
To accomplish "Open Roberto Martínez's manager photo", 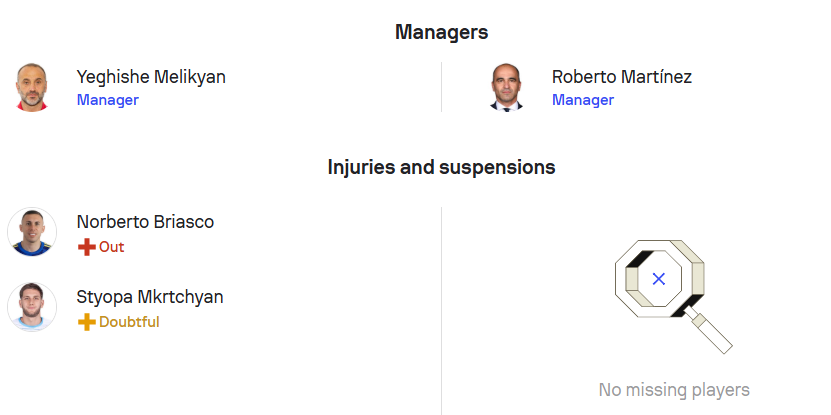I will click(506, 87).
